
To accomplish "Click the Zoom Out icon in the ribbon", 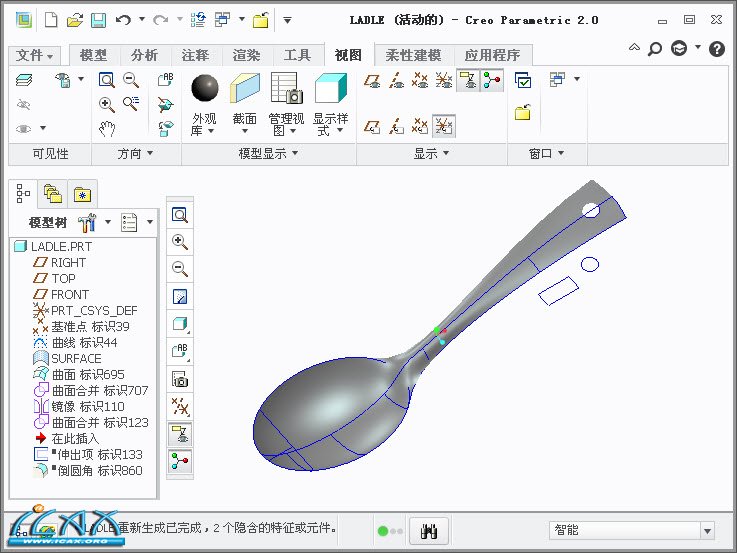I will tap(131, 80).
